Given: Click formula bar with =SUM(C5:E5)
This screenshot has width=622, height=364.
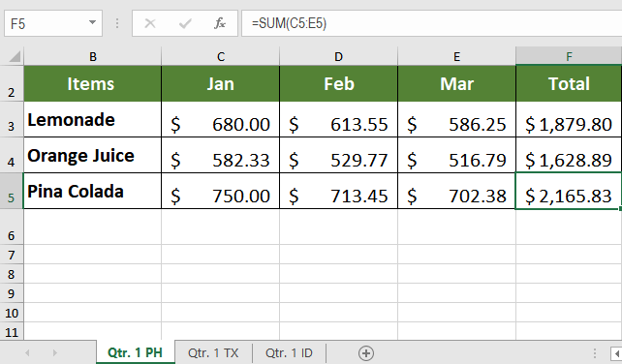Looking at the screenshot, I should tap(431, 23).
